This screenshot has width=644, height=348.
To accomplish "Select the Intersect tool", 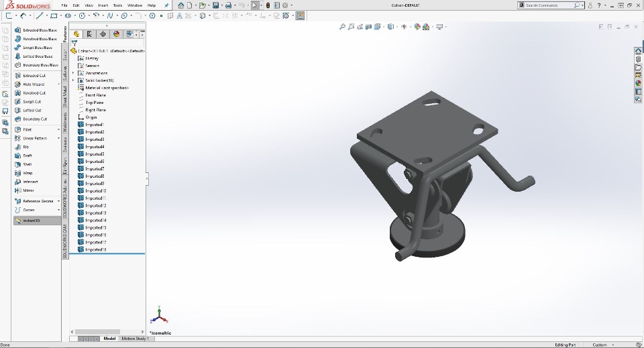I will click(26, 182).
